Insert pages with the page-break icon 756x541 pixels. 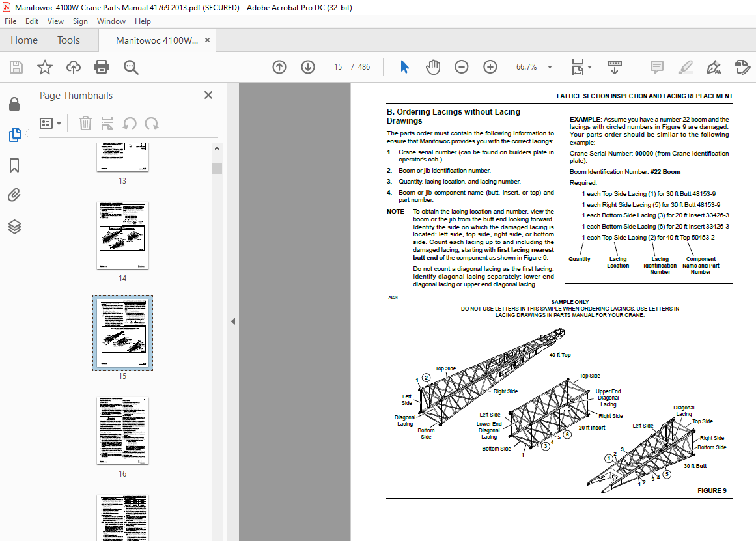point(107,124)
